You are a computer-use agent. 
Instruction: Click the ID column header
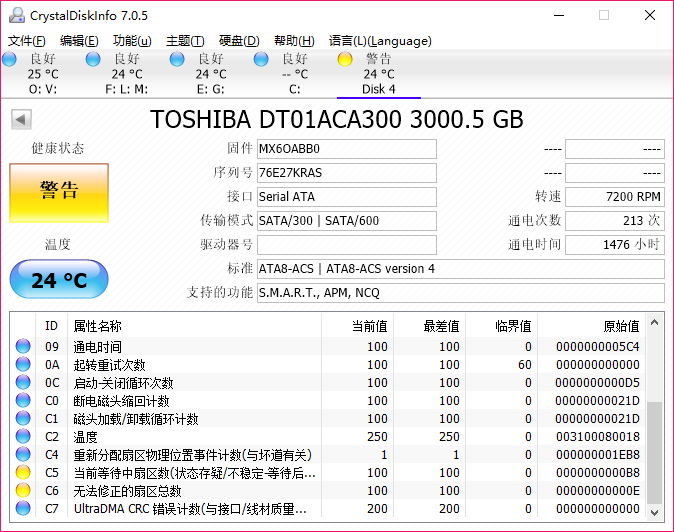point(52,326)
